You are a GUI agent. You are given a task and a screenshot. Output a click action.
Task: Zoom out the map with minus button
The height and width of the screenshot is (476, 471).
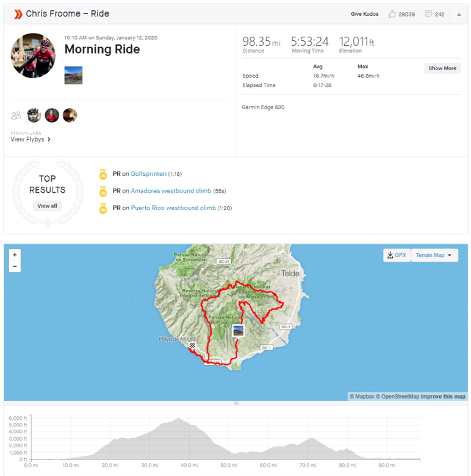[x=15, y=267]
